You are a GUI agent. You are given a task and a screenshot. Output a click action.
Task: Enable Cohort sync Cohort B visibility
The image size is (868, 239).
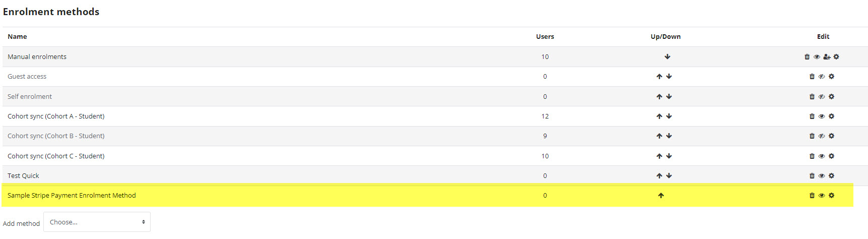pos(822,136)
